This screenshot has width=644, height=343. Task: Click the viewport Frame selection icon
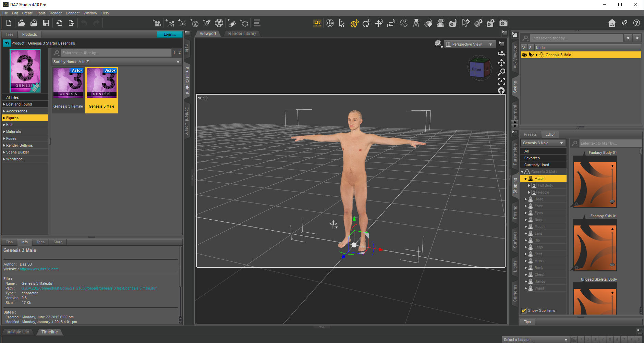point(501,81)
